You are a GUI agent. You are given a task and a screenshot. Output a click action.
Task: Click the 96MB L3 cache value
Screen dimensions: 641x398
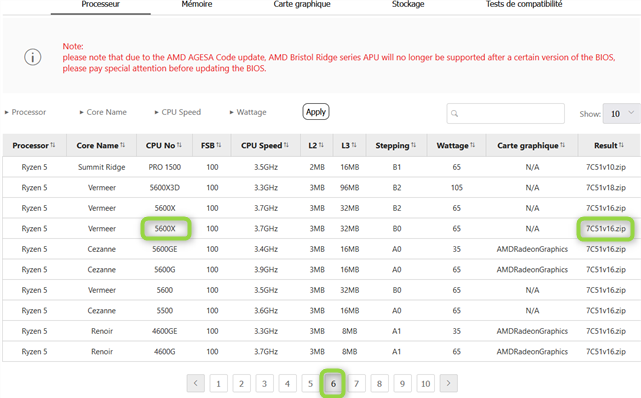coord(350,188)
